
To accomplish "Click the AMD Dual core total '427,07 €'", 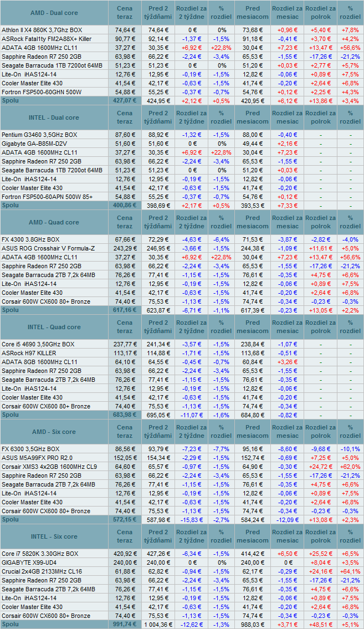I will pos(125,100).
